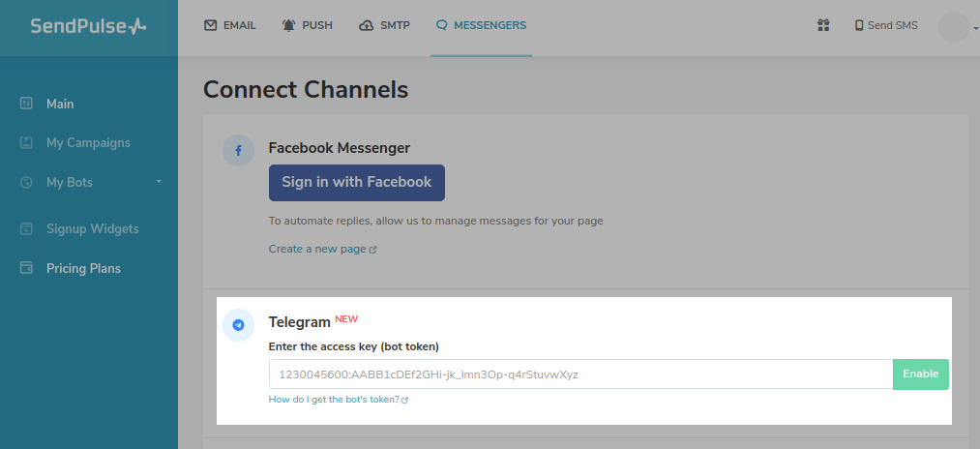Click the Enable button for Telegram

pyautogui.click(x=921, y=374)
